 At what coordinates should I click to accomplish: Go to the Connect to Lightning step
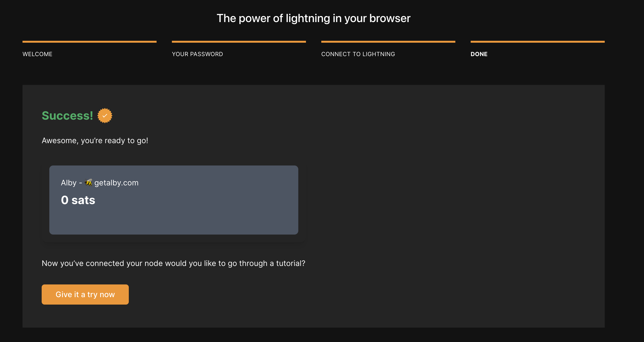(358, 54)
